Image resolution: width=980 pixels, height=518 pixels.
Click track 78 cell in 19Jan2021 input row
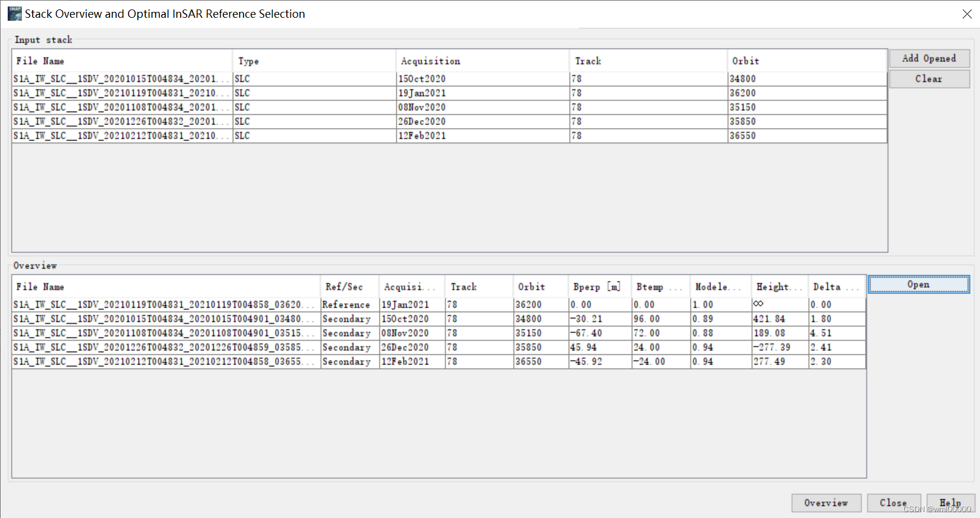(x=648, y=93)
